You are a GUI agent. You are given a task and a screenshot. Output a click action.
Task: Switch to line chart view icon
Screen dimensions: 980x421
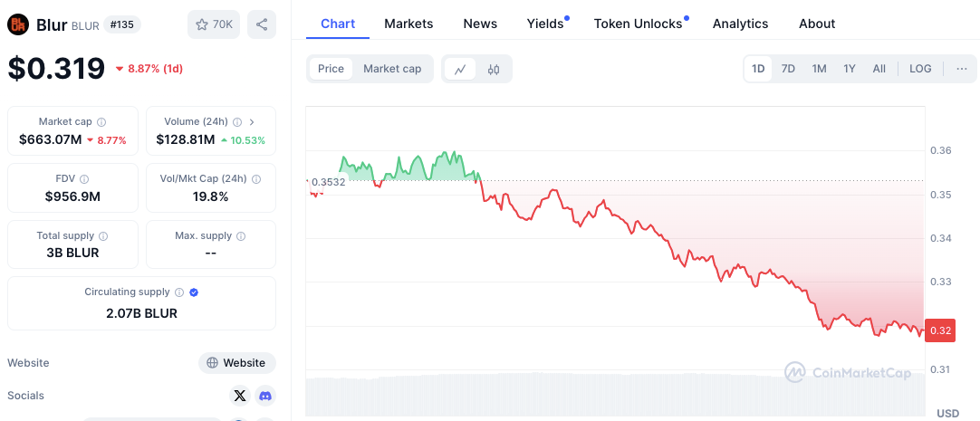[x=460, y=69]
